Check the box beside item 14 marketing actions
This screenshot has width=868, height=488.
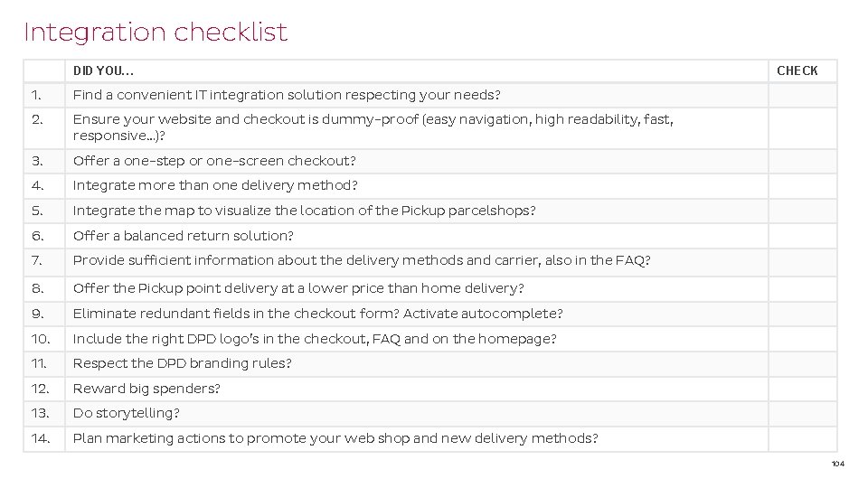[803, 438]
